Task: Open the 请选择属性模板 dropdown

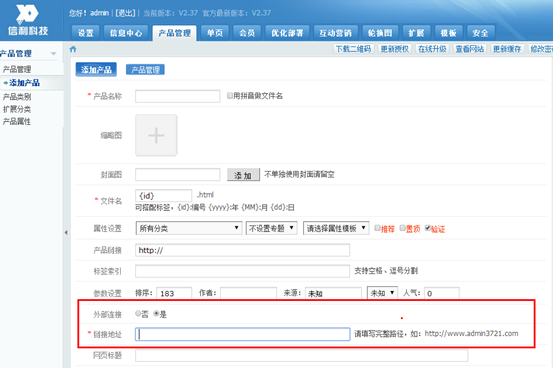Action: pos(336,228)
